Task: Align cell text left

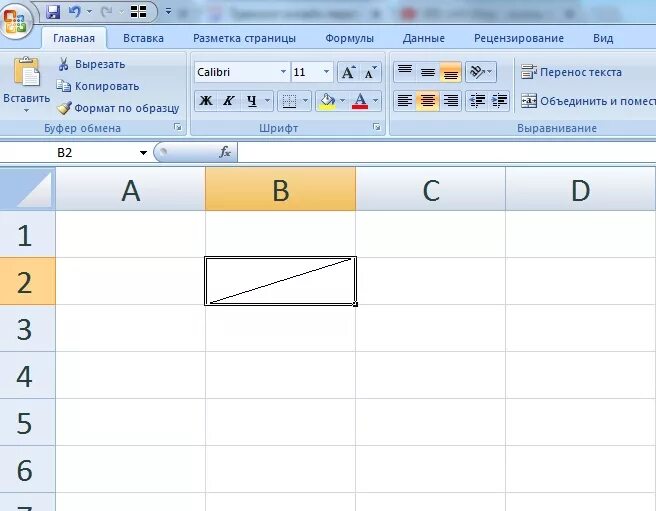Action: [405, 101]
